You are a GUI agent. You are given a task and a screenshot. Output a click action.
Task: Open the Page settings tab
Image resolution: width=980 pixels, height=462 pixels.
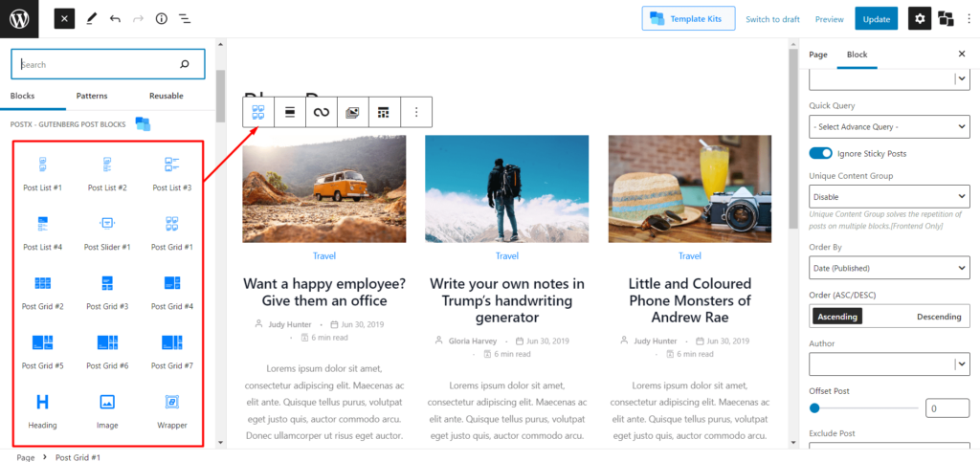coord(818,55)
